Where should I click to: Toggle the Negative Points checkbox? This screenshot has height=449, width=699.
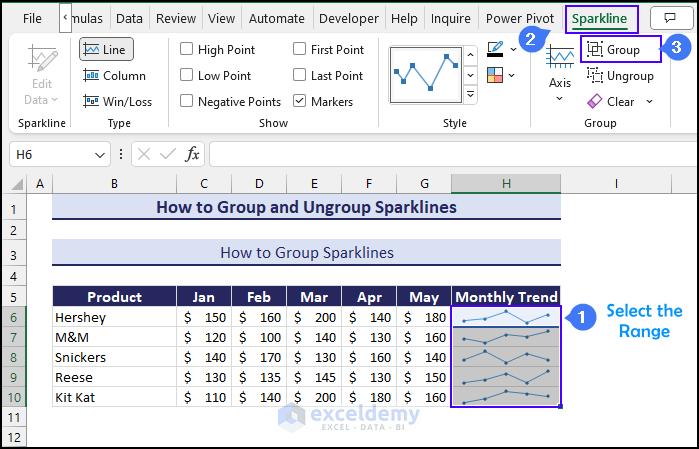[187, 101]
